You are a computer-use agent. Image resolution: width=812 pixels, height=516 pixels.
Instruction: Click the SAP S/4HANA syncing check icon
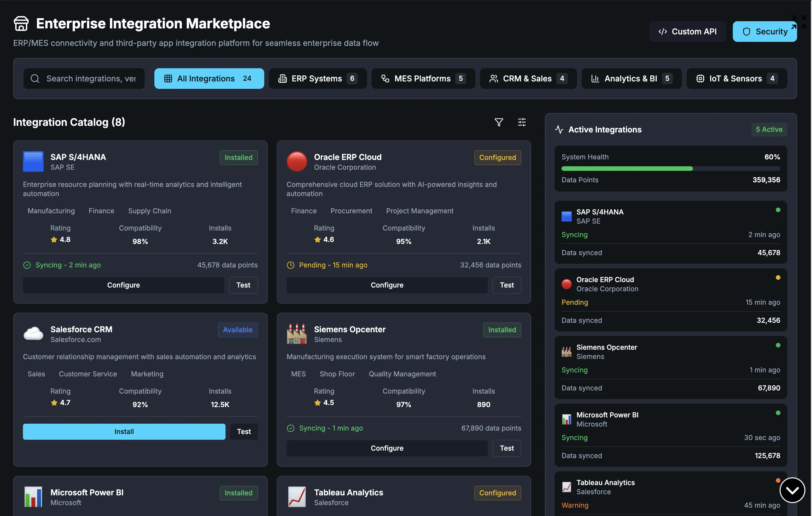pyautogui.click(x=27, y=265)
